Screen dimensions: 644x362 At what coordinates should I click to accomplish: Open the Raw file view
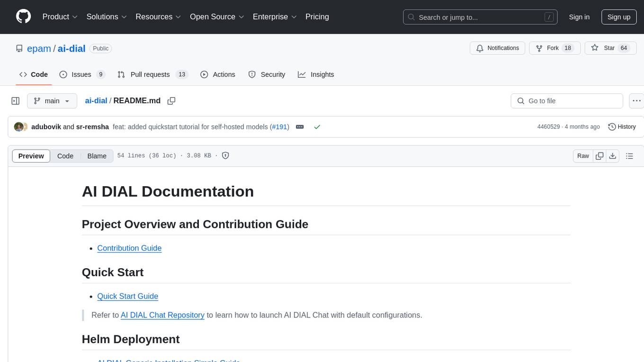coord(583,156)
